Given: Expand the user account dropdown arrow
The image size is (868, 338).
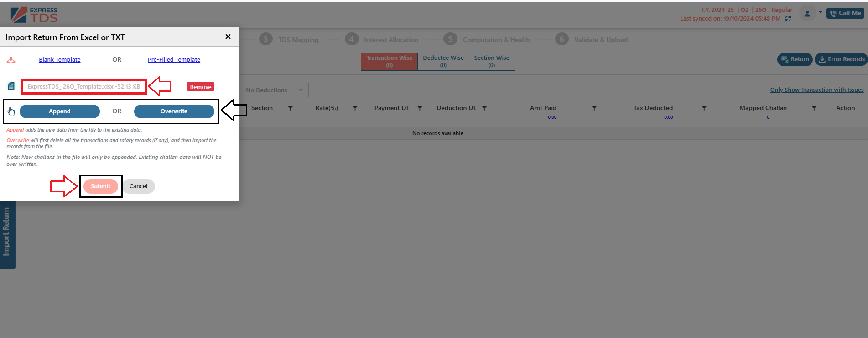Looking at the screenshot, I should point(820,12).
